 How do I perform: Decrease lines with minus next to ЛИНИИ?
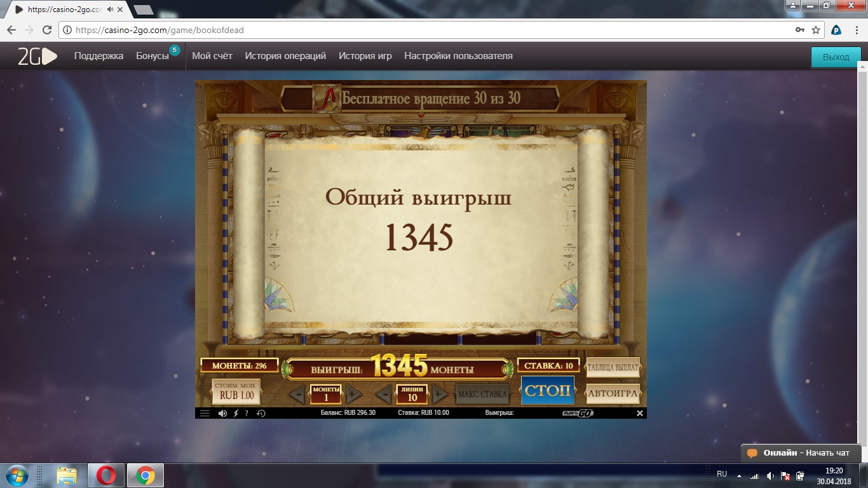pyautogui.click(x=383, y=395)
